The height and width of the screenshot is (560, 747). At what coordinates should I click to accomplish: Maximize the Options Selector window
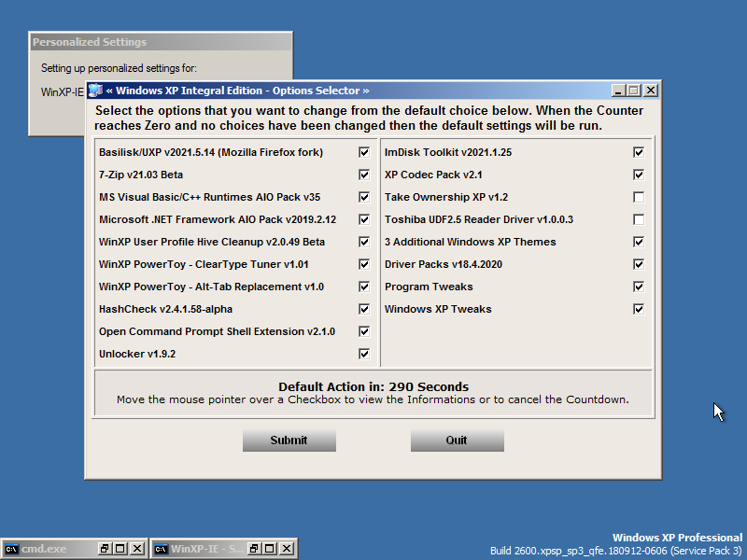pyautogui.click(x=634, y=91)
